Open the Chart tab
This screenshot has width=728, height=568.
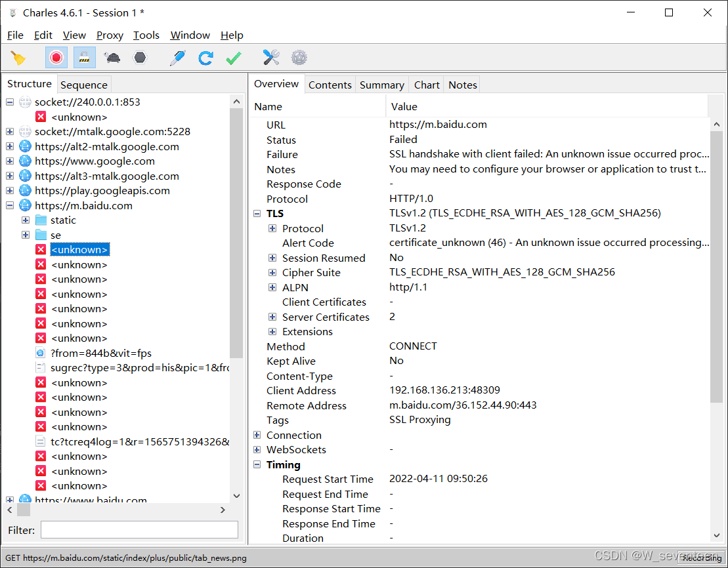click(x=426, y=85)
